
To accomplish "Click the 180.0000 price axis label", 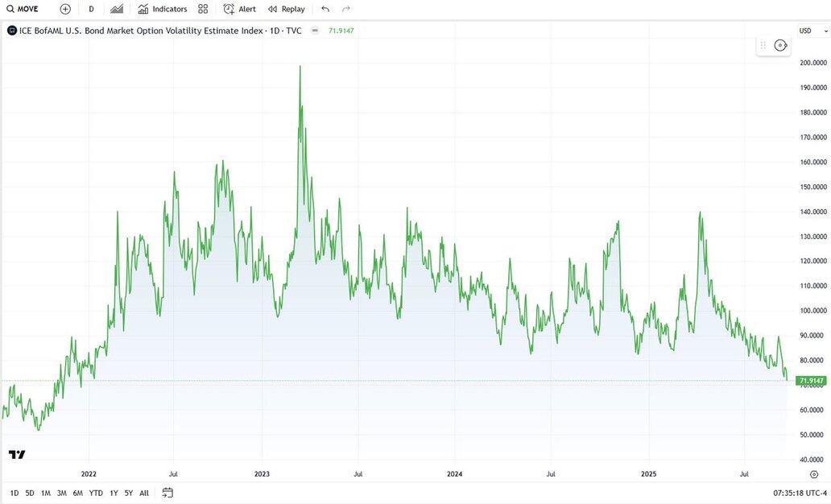I will point(813,113).
